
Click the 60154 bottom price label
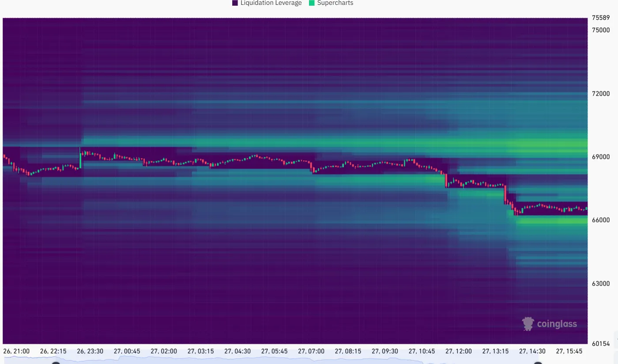(x=600, y=344)
